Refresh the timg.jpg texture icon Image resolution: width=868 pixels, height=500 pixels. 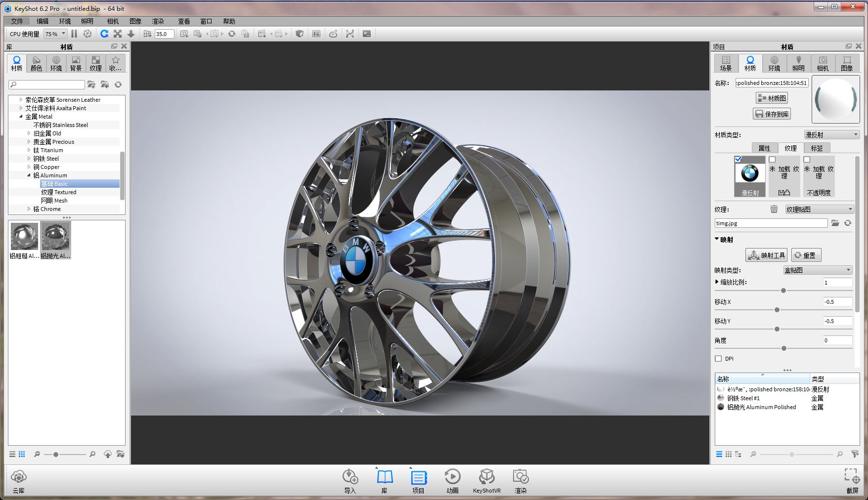click(x=848, y=223)
